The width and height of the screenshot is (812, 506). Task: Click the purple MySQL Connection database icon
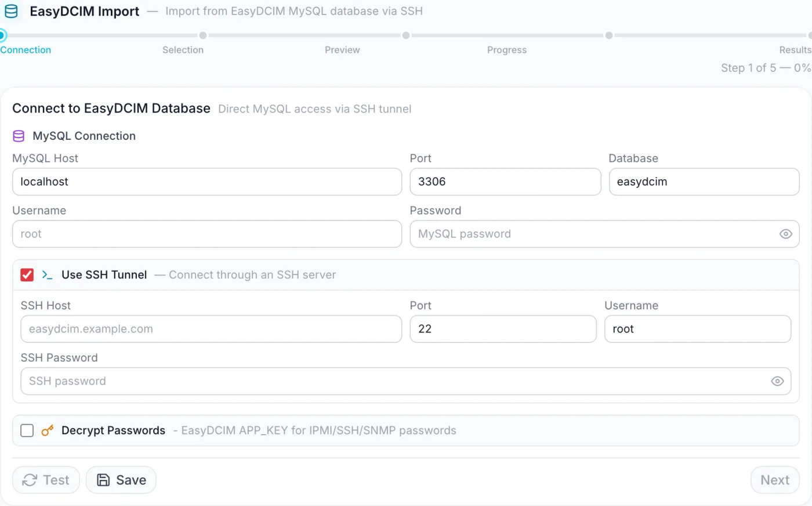[x=19, y=136]
